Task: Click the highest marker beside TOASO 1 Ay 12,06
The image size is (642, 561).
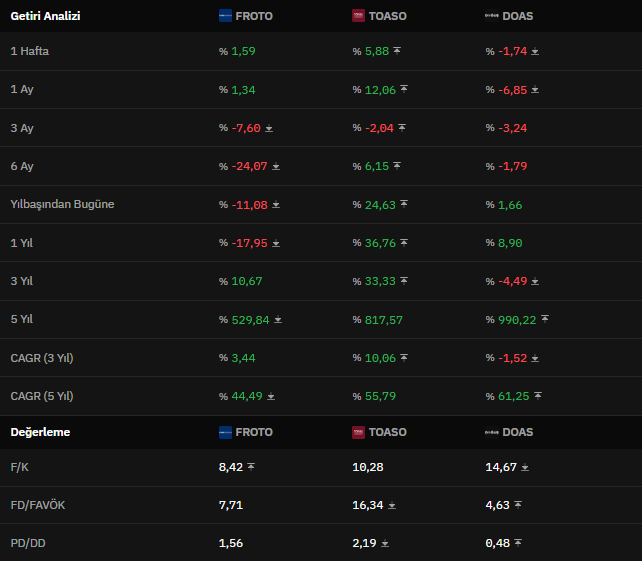Action: [404, 89]
